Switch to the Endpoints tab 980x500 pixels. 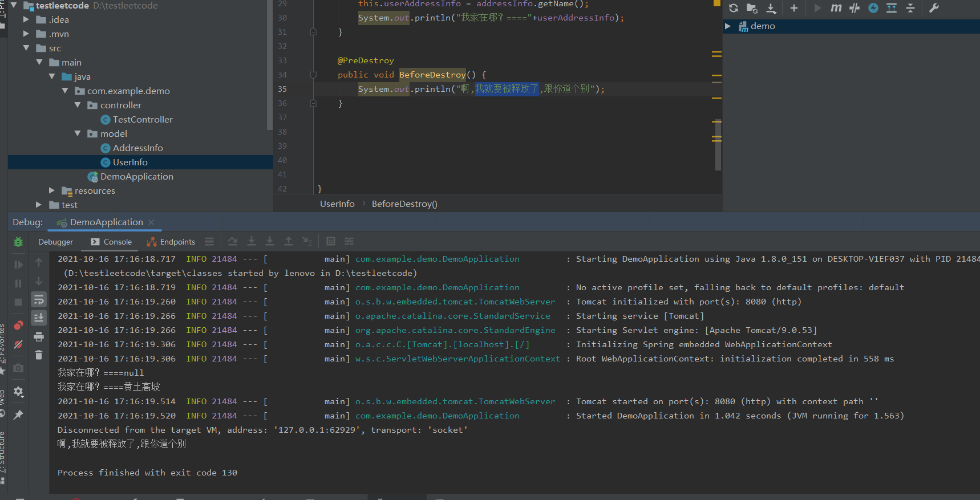[x=171, y=242]
